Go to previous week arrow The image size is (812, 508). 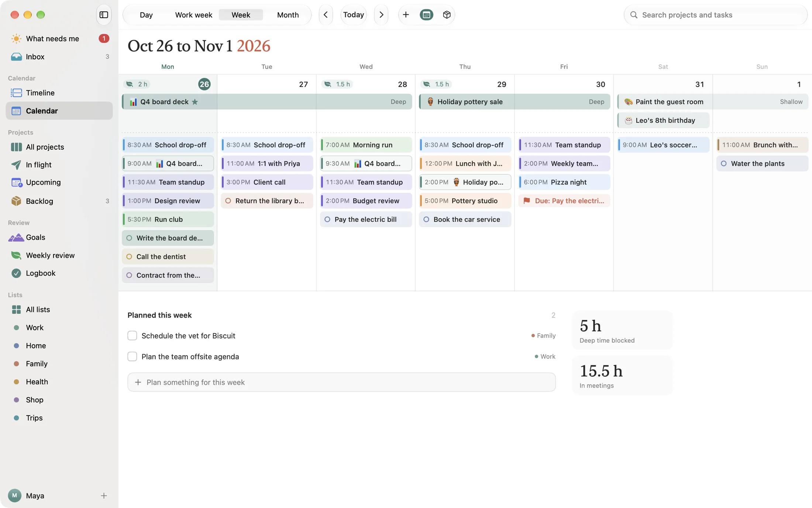tap(326, 15)
